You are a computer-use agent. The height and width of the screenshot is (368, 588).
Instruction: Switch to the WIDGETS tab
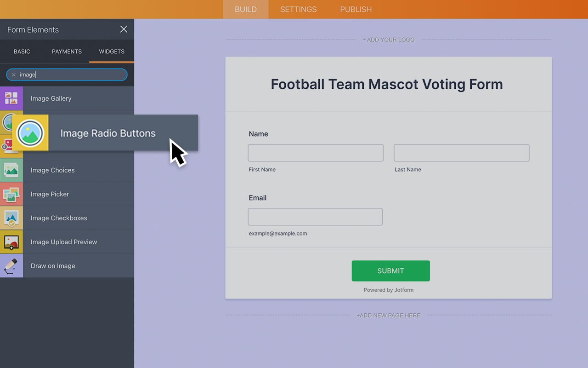coord(111,52)
